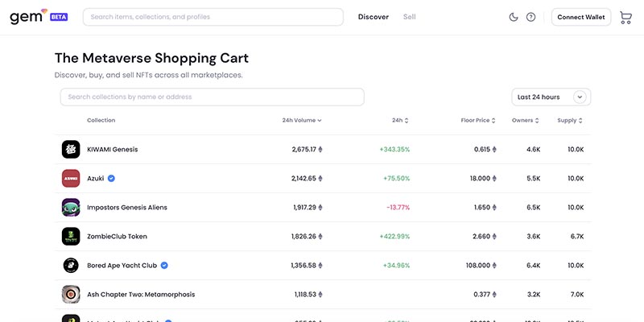This screenshot has height=322, width=644.
Task: Click Bored Ape Yacht Club verified badge
Action: [164, 266]
